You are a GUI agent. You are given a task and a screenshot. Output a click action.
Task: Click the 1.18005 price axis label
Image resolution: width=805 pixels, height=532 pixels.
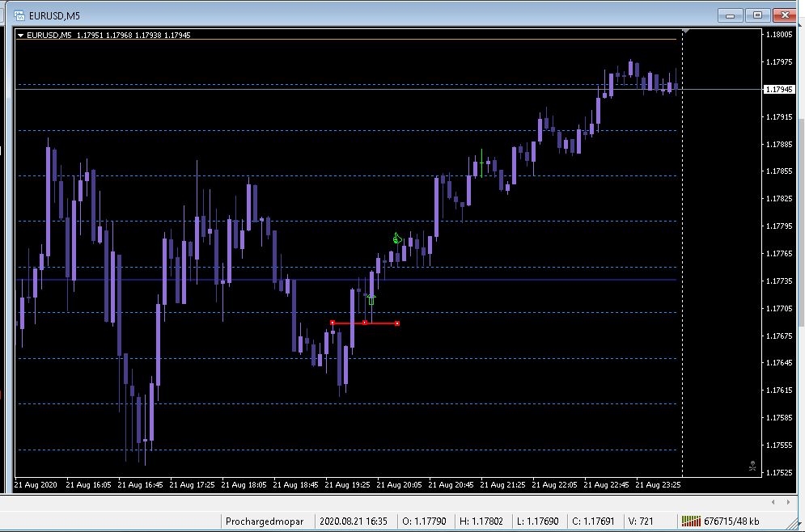click(x=779, y=35)
